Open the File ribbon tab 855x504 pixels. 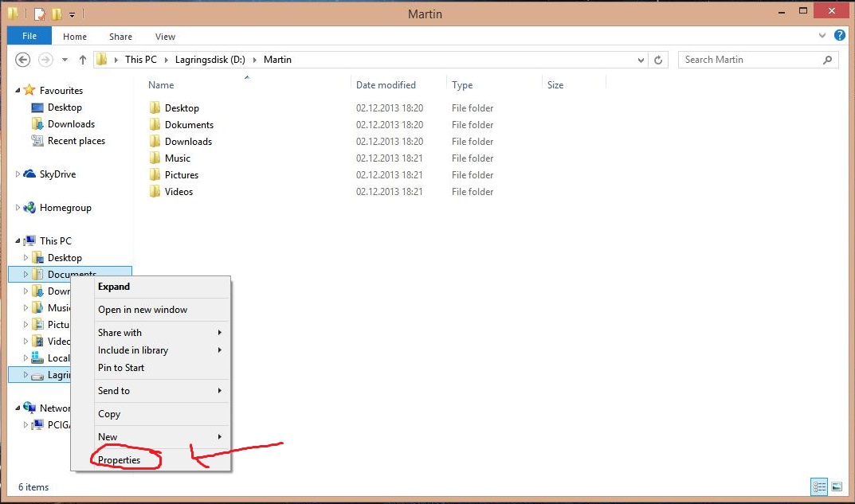pyautogui.click(x=29, y=36)
